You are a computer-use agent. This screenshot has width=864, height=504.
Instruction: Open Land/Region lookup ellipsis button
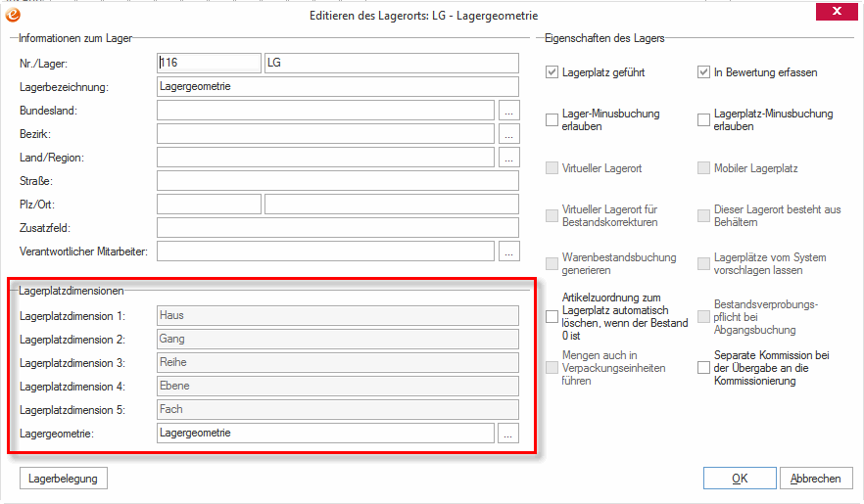[508, 158]
